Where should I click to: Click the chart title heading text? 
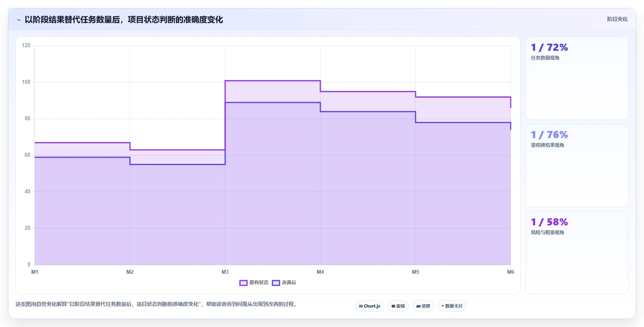click(124, 20)
